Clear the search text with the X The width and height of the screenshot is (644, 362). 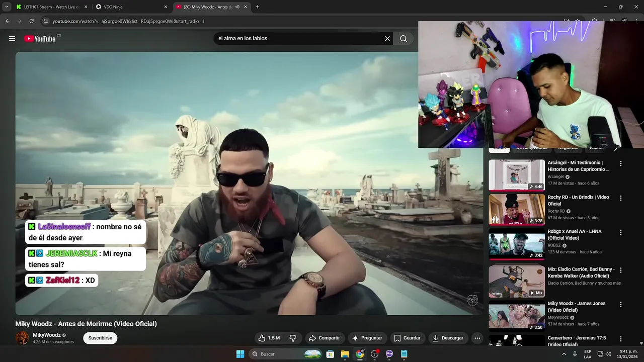387,38
